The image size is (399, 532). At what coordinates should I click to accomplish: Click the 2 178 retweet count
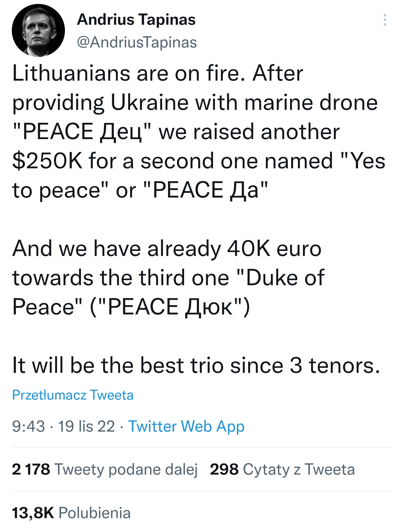pos(31,469)
